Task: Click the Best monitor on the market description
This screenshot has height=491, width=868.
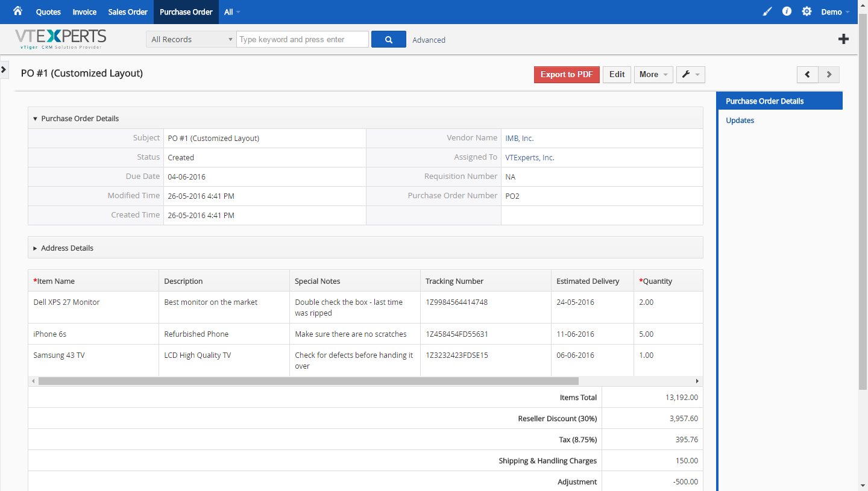Action: tap(211, 302)
